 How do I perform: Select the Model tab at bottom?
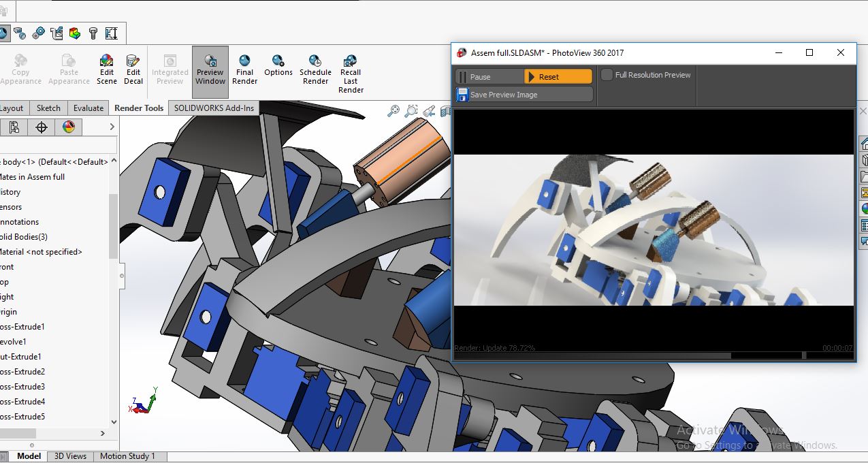[x=29, y=456]
